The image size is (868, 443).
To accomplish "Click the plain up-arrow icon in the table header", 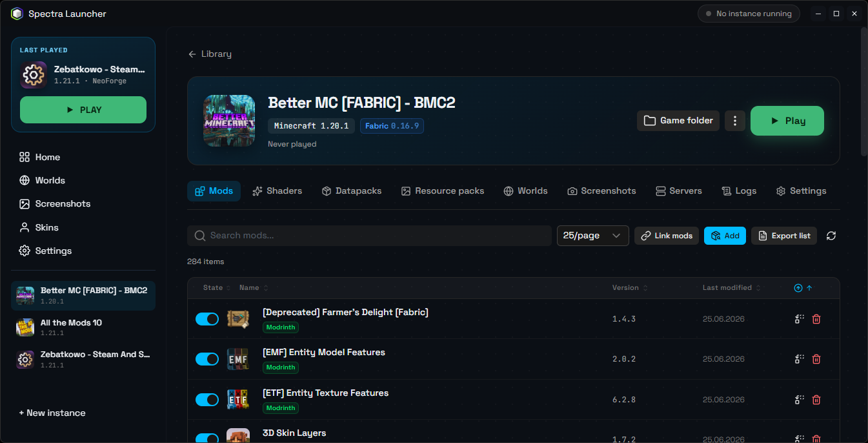I will tap(809, 288).
